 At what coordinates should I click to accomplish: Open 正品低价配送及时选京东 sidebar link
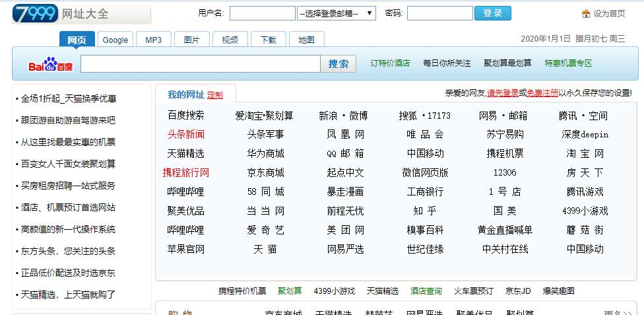(68, 273)
